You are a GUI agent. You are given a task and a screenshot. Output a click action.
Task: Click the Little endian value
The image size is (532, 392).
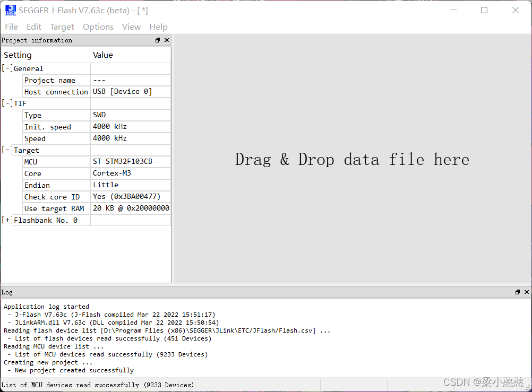(131, 185)
